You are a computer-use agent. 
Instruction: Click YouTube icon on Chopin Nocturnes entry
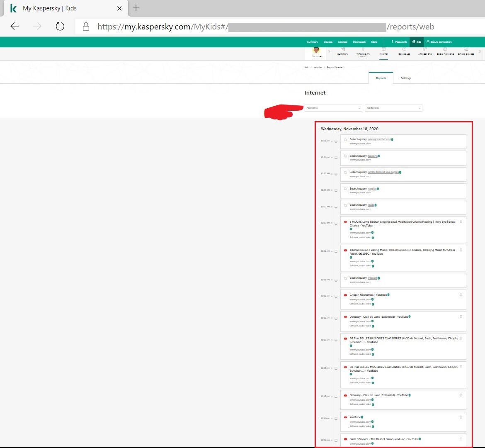point(345,295)
